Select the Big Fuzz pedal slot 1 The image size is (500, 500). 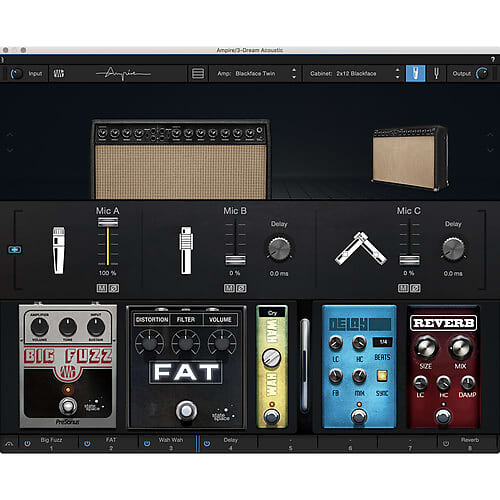pyautogui.click(x=51, y=443)
